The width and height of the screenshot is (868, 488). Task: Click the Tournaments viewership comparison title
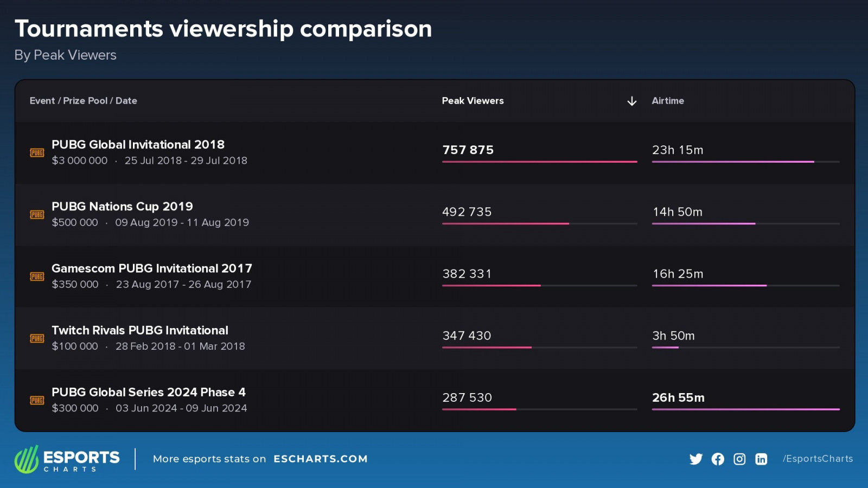click(x=223, y=29)
